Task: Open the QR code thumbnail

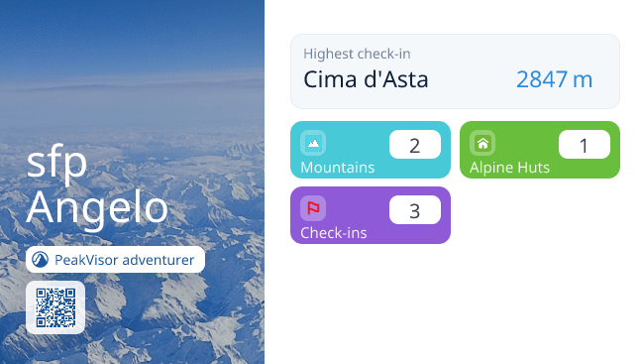Action: pyautogui.click(x=55, y=307)
